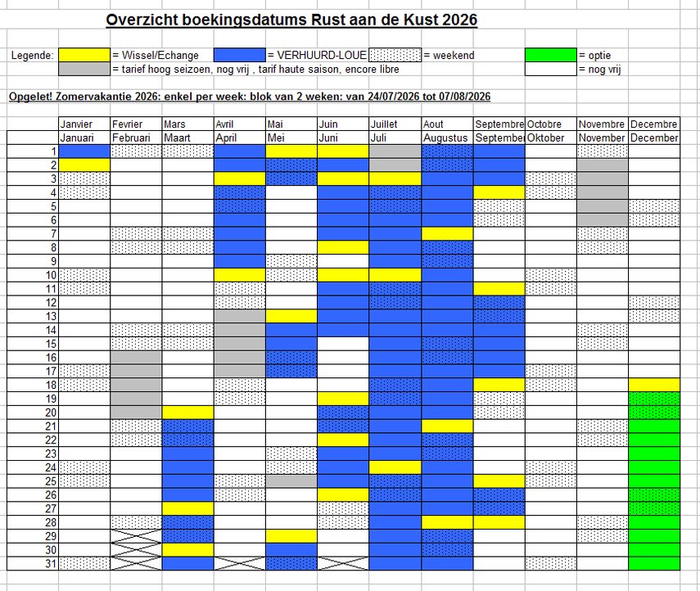Viewport: 700px width, 591px height.
Task: Click the 'Decembre' column header
Action: pos(654,124)
